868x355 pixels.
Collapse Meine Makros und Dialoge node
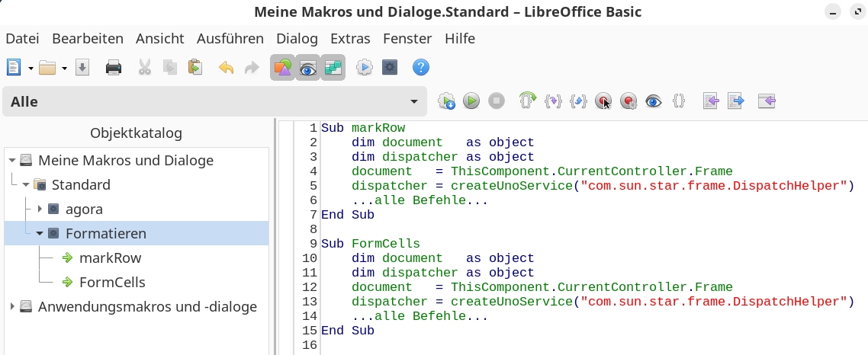click(x=12, y=160)
